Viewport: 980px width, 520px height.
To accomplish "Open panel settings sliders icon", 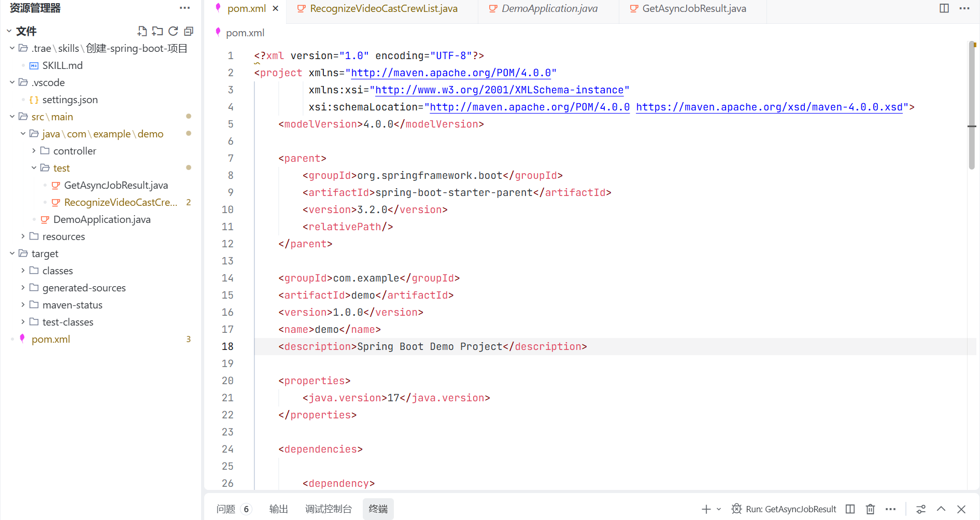I will click(x=921, y=509).
